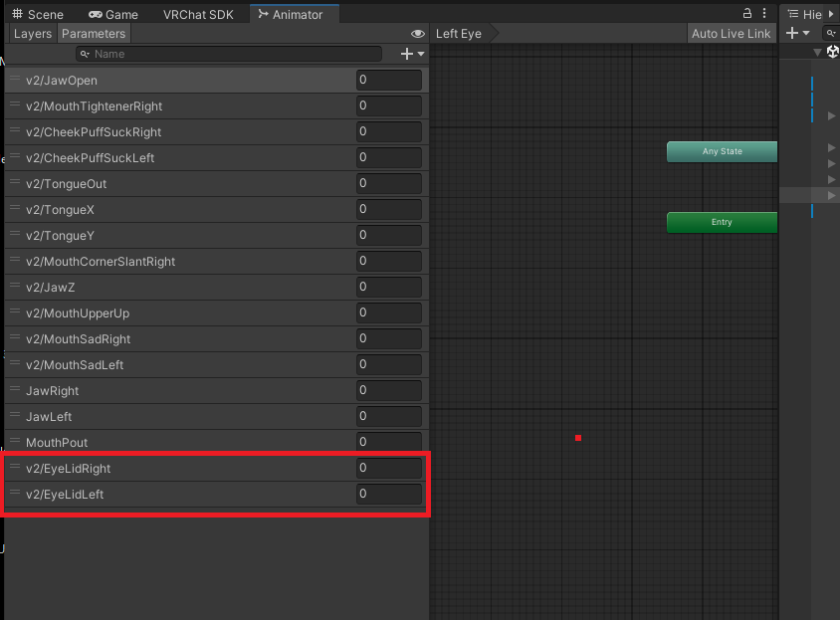840x620 pixels.
Task: Click the reorder handle of v2/TongueOut row
Action: point(15,182)
